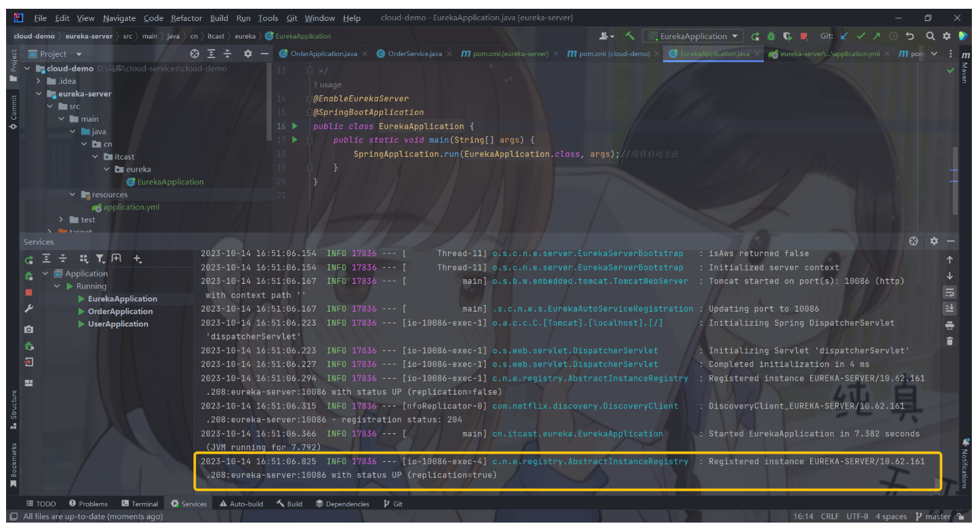
Task: Open Group By options in Services
Action: pyautogui.click(x=84, y=259)
